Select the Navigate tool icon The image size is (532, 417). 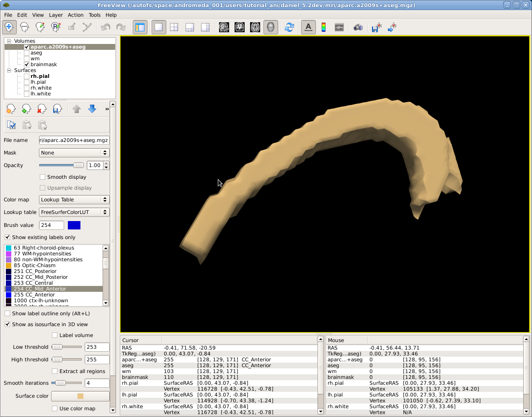pos(9,27)
